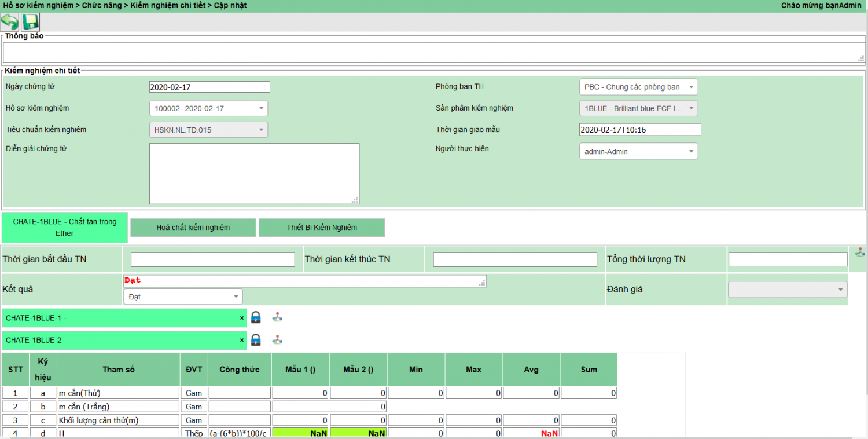This screenshot has width=868, height=439.
Task: Click the Tham số column header
Action: coord(119,370)
